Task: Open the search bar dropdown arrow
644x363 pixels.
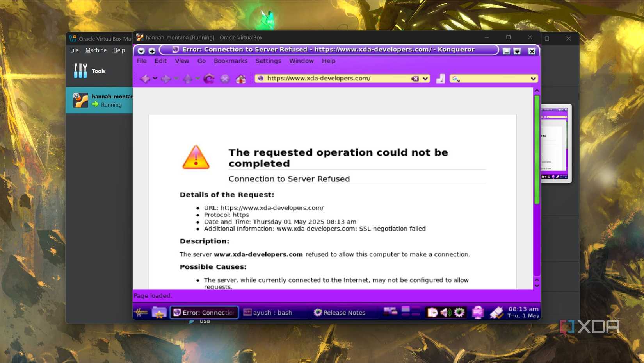Action: [x=533, y=79]
